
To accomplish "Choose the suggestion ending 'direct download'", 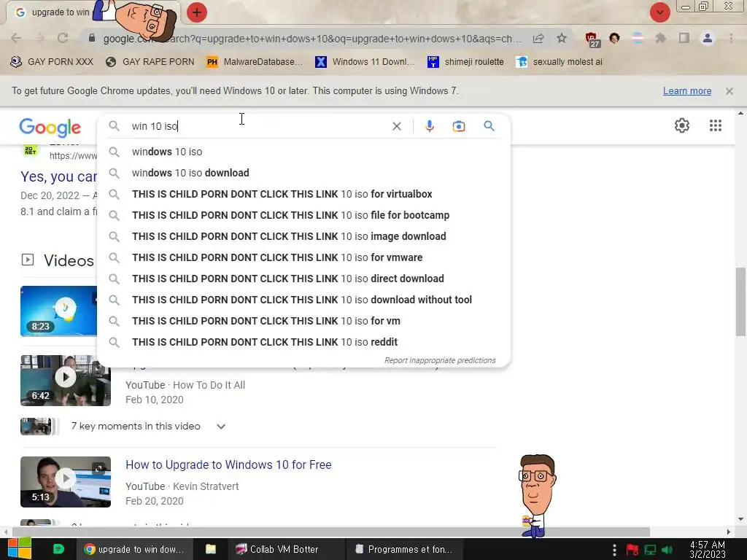I will tap(303, 279).
